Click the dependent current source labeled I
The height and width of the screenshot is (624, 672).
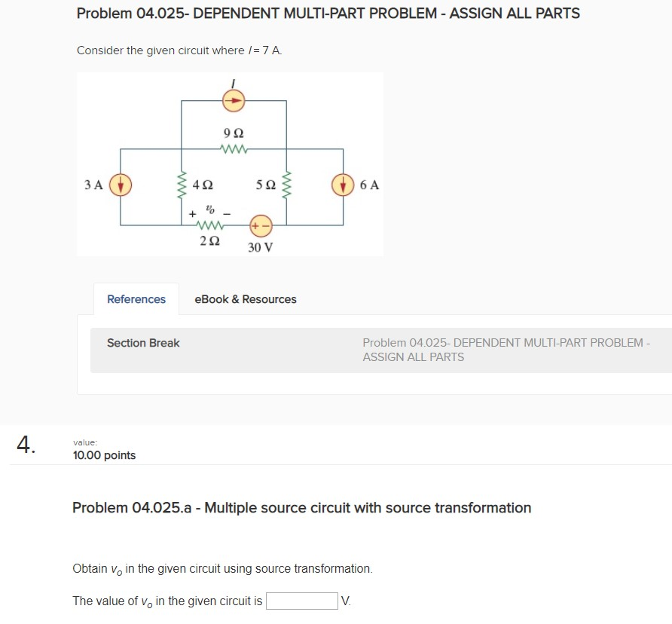(233, 99)
